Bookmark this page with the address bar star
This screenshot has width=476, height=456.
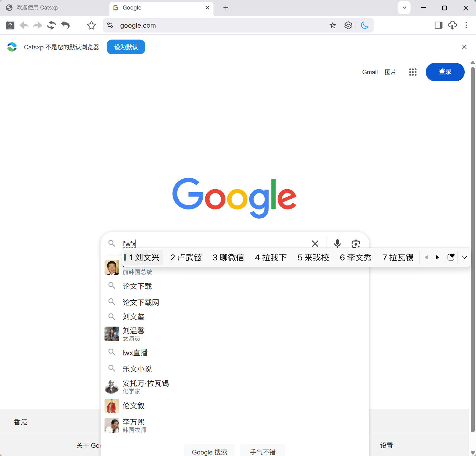333,25
